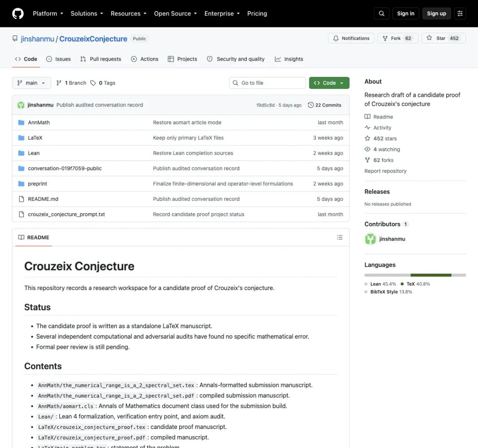
Task: Open the Report repository link
Action: click(x=385, y=171)
